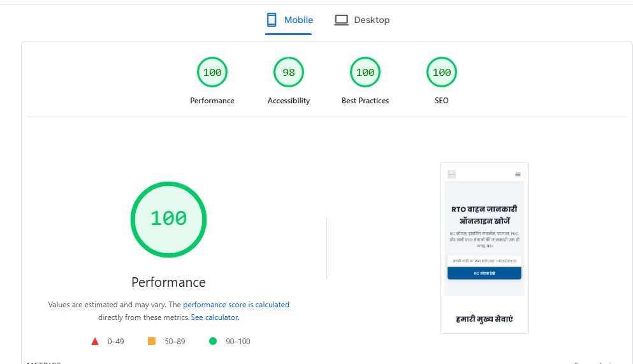The width and height of the screenshot is (633, 364).
Task: Click the blue button in the page preview
Action: pyautogui.click(x=484, y=273)
